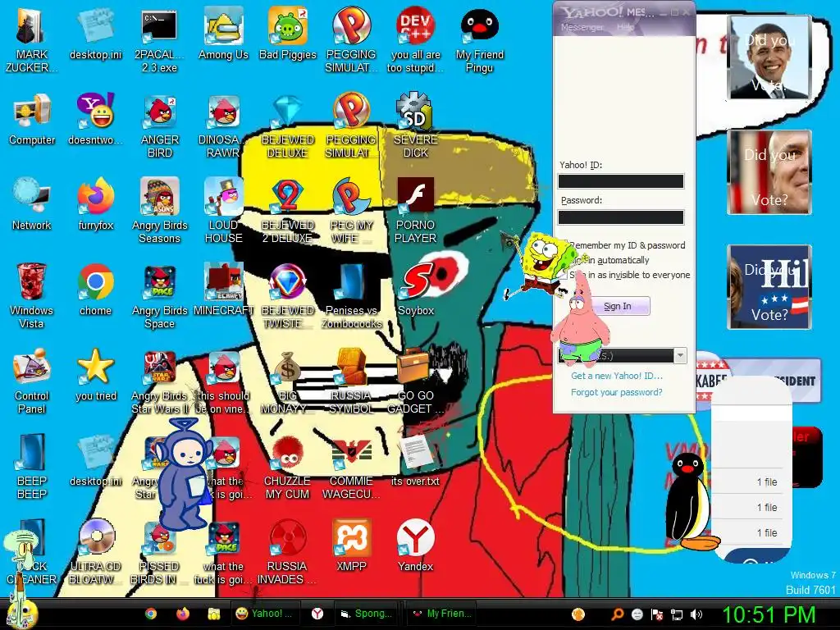Screen dimensions: 840x630
Task: Enable Remember my ID & password checkbox
Action: 563,245
